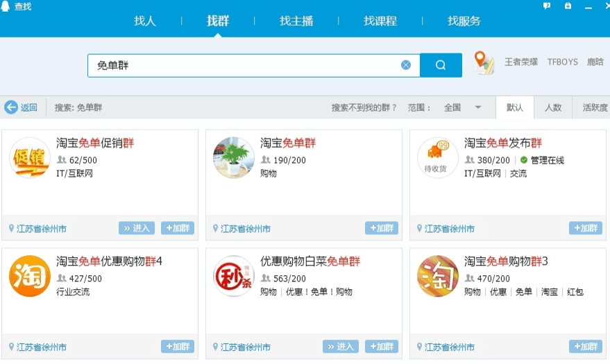Search hot keyword 王者荣耀
The width and height of the screenshot is (610, 364).
point(521,62)
